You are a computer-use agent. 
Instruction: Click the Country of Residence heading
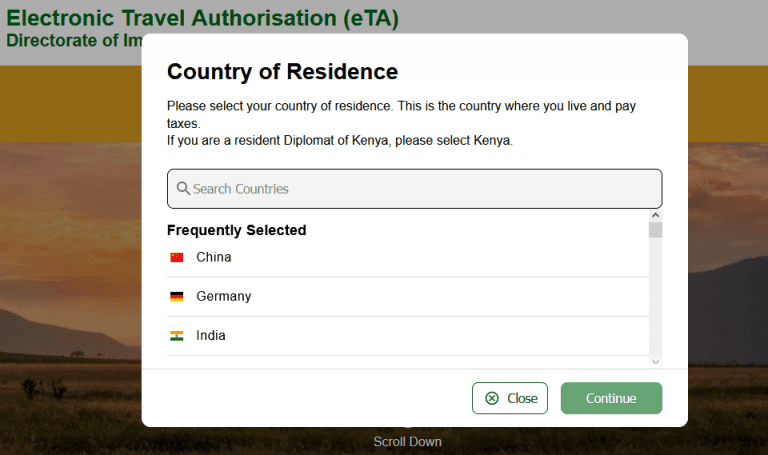pos(282,72)
